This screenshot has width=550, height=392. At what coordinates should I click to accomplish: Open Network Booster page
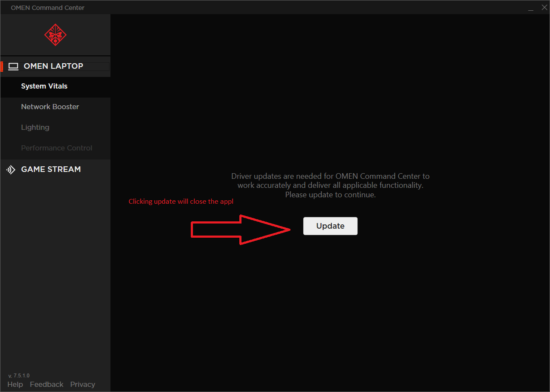[55, 107]
